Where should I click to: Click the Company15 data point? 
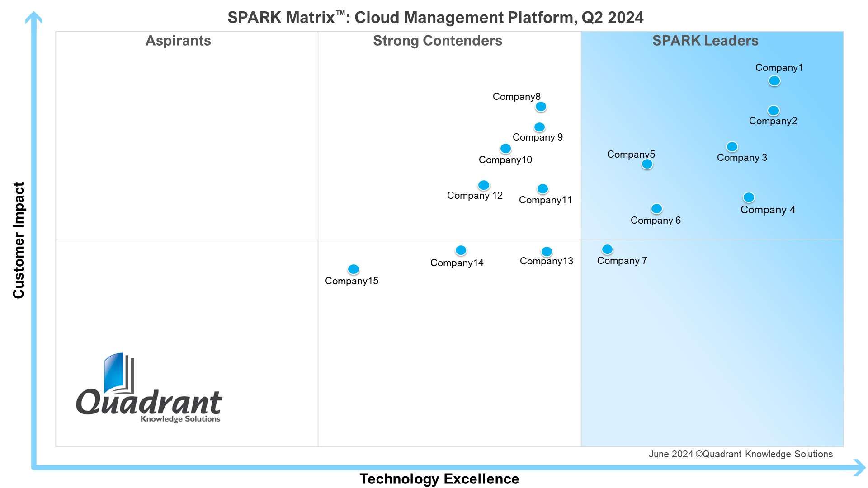point(353,269)
